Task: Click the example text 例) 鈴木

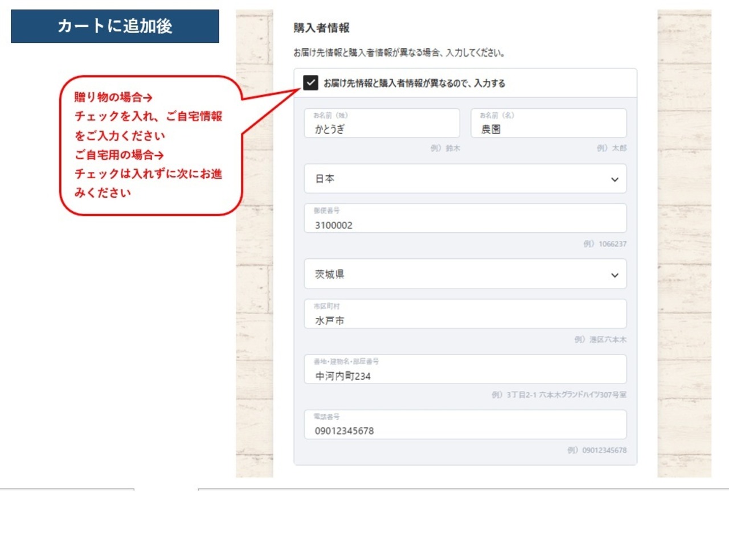Action: [445, 148]
